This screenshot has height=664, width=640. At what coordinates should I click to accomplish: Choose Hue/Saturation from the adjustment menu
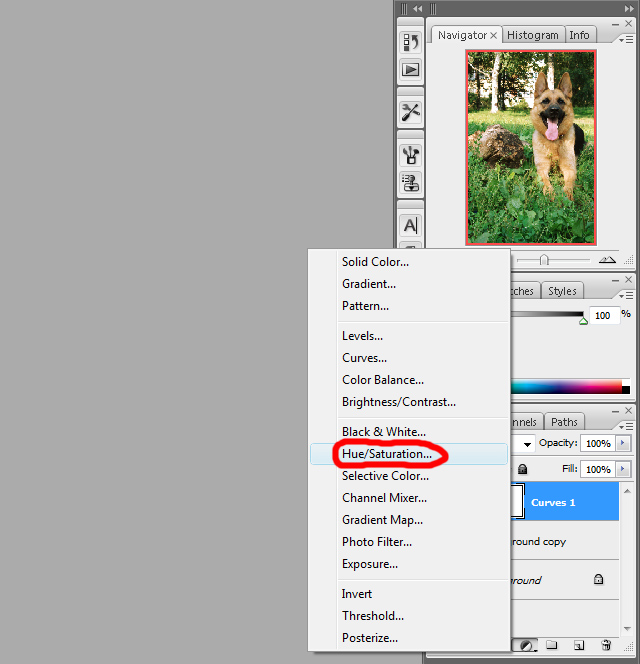click(x=387, y=454)
